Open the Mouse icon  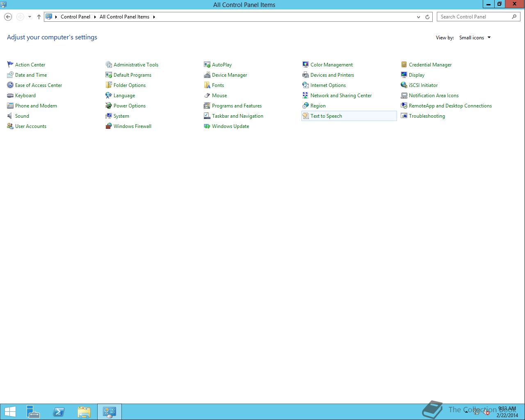207,95
